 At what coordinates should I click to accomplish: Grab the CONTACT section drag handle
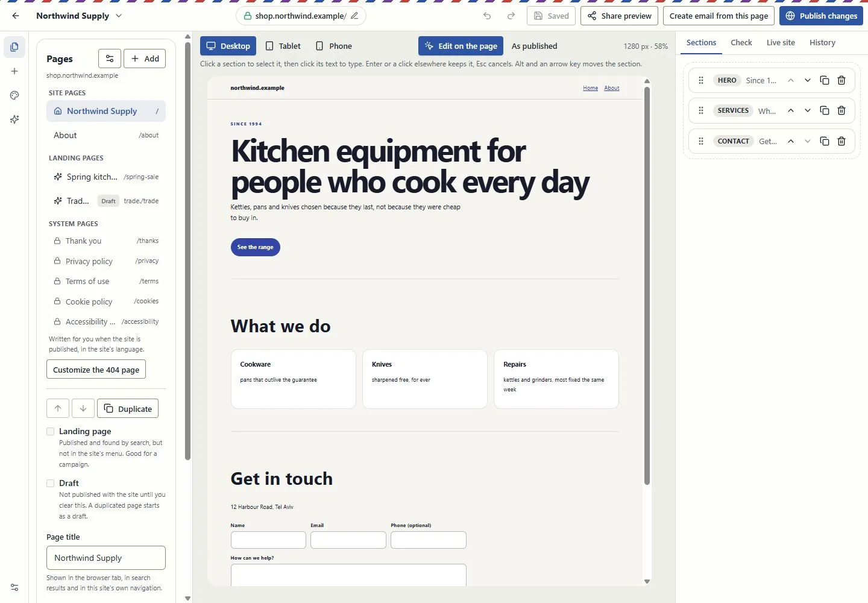tap(701, 141)
